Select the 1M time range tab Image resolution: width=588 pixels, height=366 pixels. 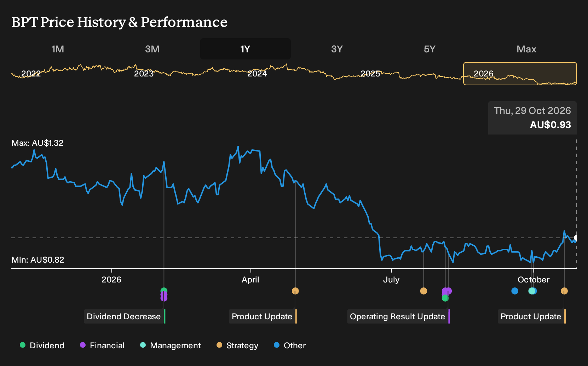pos(58,49)
